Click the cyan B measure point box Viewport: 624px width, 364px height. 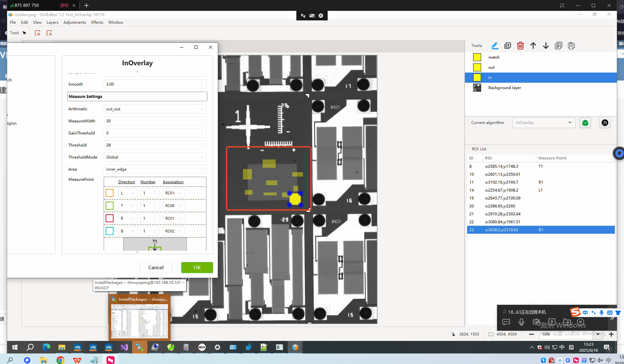pos(110,231)
